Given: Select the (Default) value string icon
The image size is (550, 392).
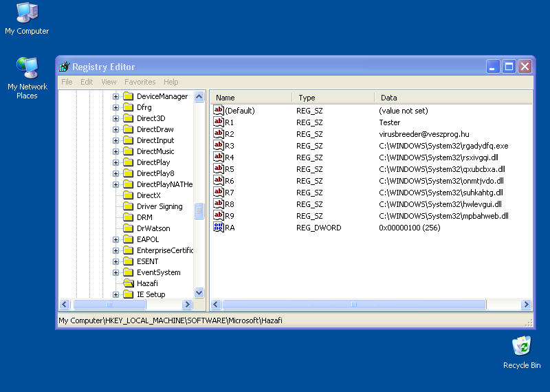Looking at the screenshot, I should [x=218, y=111].
